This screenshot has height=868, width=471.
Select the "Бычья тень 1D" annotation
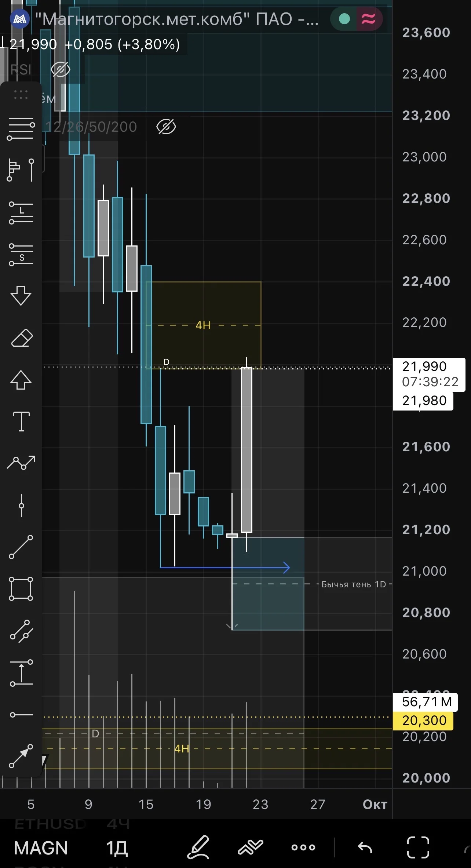pyautogui.click(x=354, y=584)
